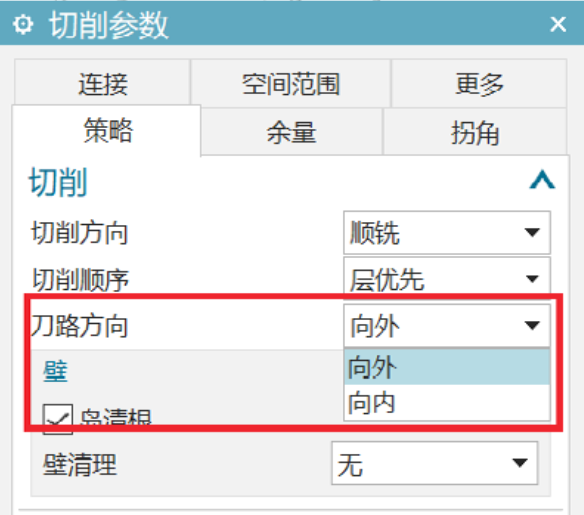Click the 壁 section header

(x=55, y=371)
